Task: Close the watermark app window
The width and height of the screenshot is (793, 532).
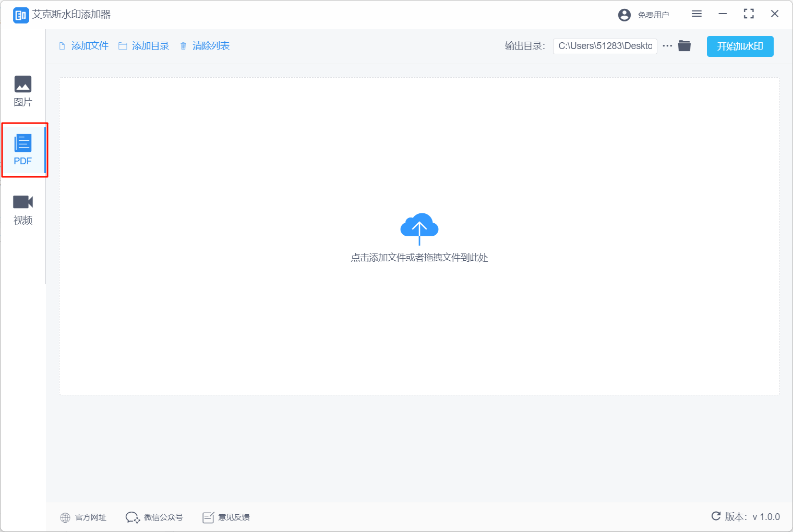Action: click(x=775, y=14)
